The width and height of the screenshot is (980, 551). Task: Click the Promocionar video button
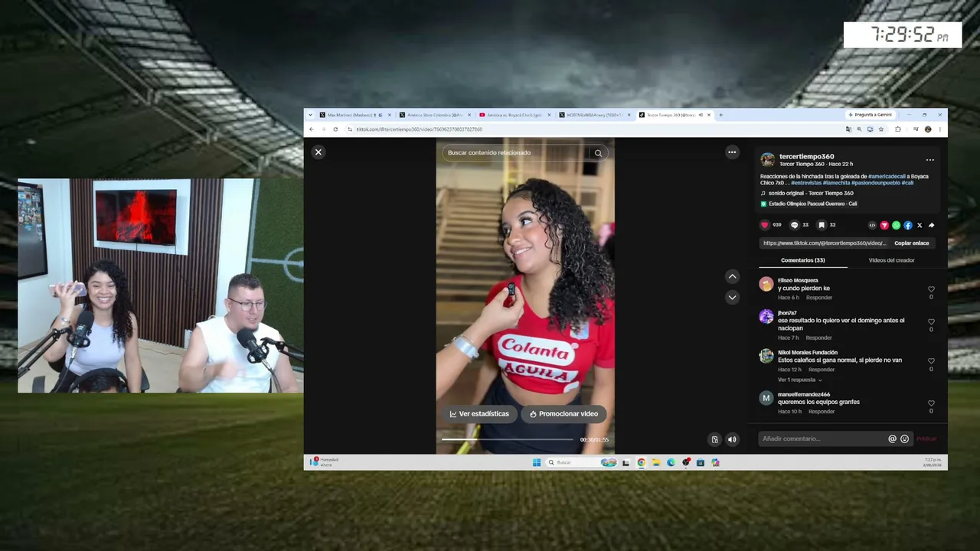563,414
